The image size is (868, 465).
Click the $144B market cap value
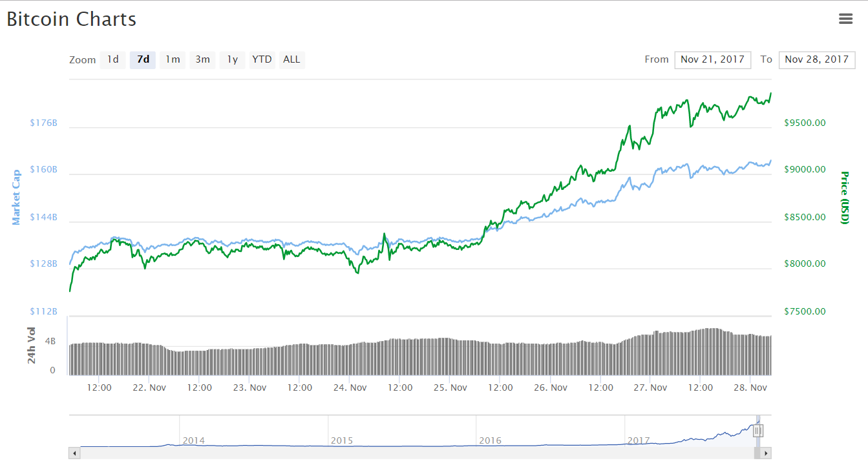[43, 217]
